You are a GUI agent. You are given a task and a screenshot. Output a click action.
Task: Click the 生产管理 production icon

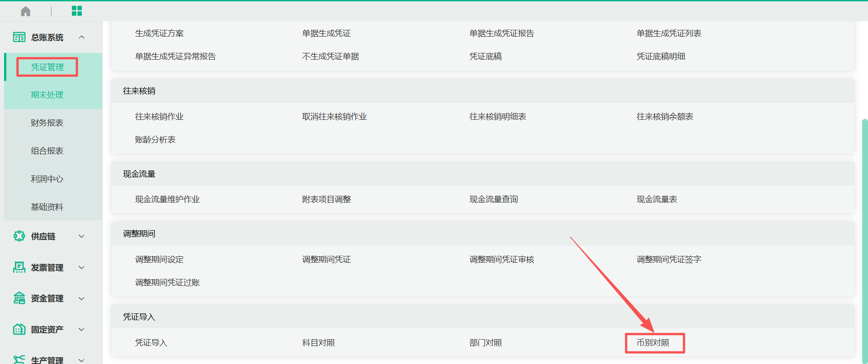(19, 359)
